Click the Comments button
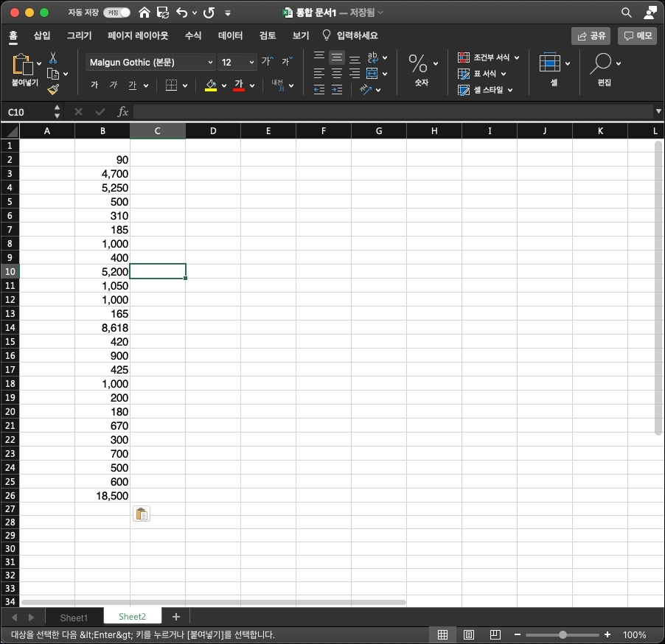This screenshot has height=644, width=665. pyautogui.click(x=638, y=36)
